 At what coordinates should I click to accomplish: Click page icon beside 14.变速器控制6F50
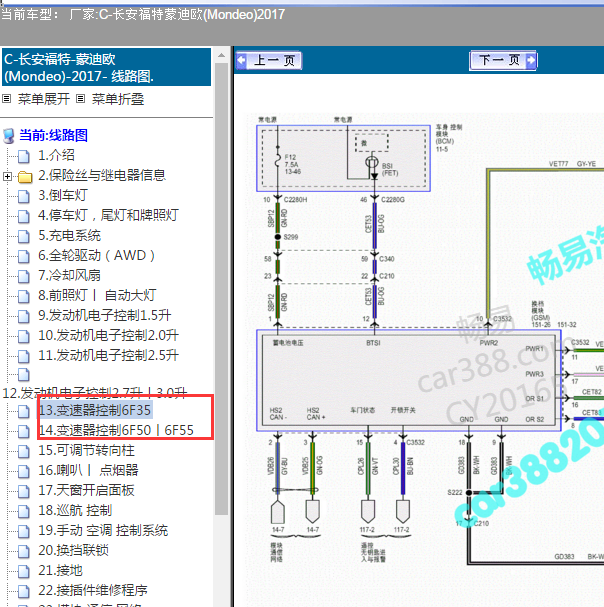point(24,432)
